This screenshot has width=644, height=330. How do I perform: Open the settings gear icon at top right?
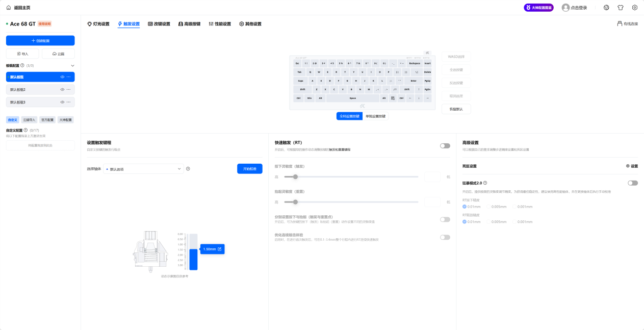tap(635, 8)
